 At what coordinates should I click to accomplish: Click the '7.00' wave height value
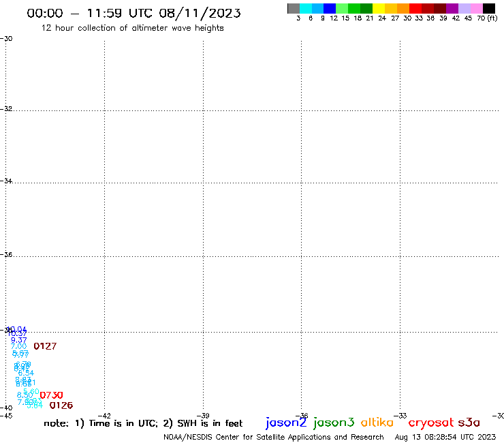(x=18, y=346)
